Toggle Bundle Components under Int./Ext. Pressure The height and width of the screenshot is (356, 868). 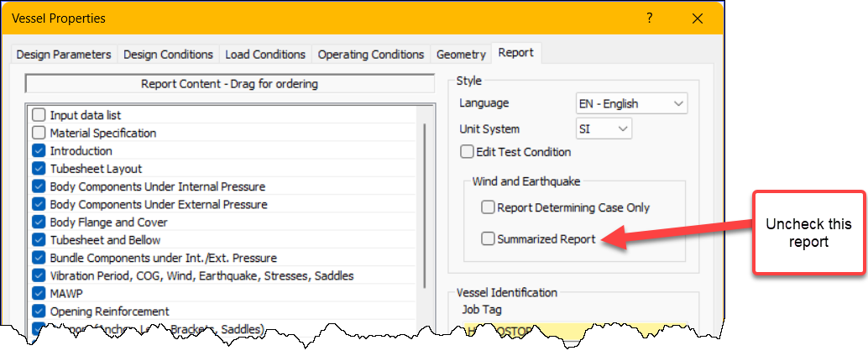pos(39,258)
